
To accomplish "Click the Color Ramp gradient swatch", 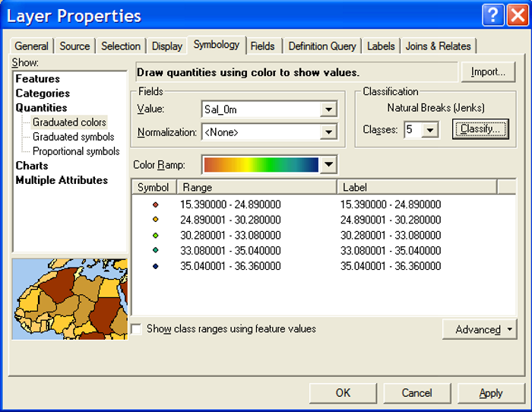I will 261,164.
